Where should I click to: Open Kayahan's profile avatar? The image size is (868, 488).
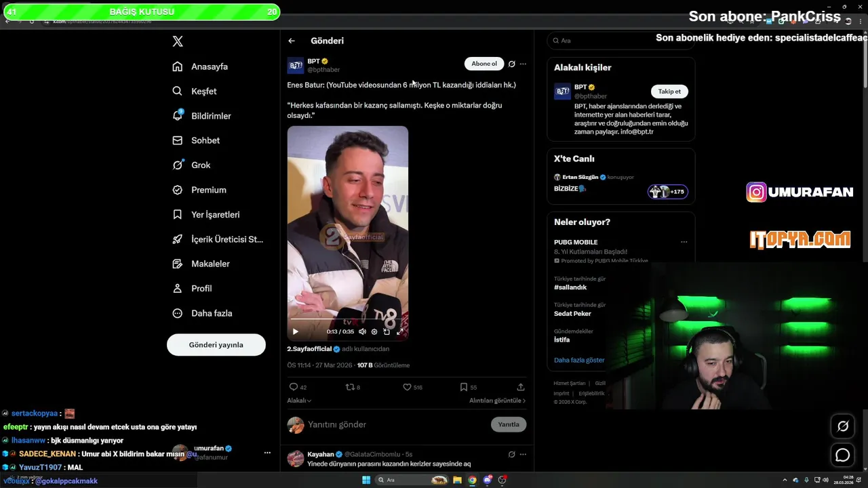296,459
